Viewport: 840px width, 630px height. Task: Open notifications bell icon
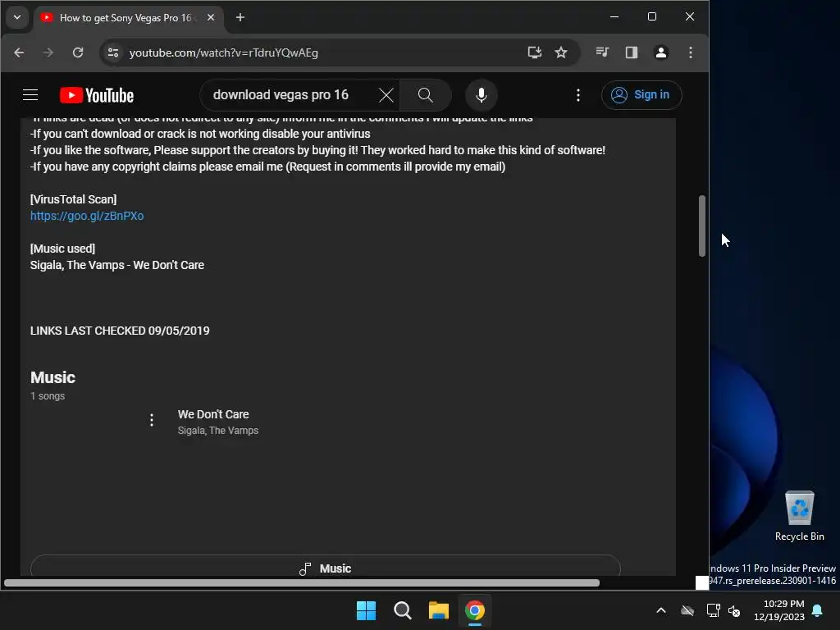[x=818, y=610]
